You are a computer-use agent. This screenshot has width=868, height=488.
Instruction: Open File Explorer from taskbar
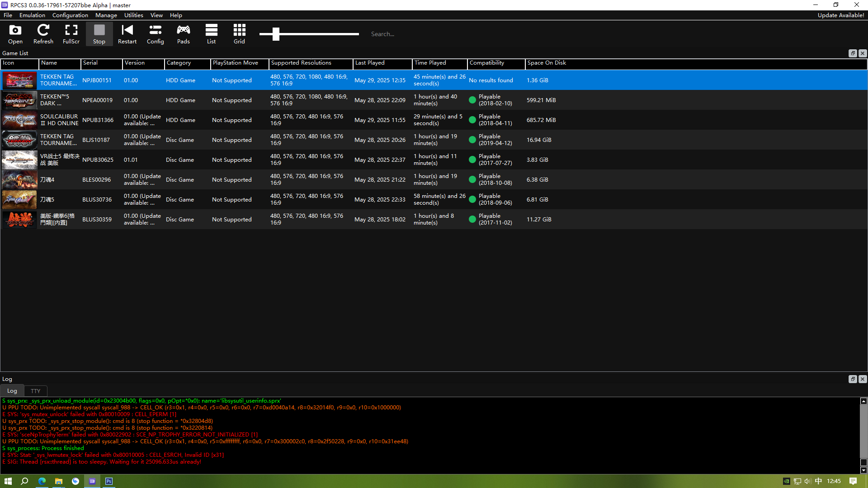click(x=59, y=481)
